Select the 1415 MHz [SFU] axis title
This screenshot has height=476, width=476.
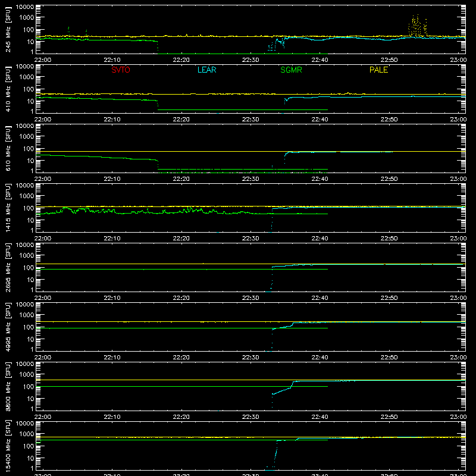[8, 208]
